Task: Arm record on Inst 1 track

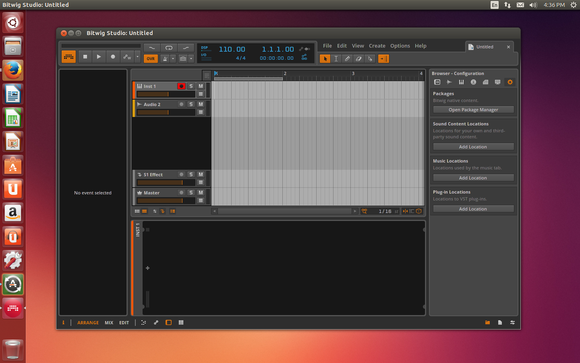Action: point(181,86)
